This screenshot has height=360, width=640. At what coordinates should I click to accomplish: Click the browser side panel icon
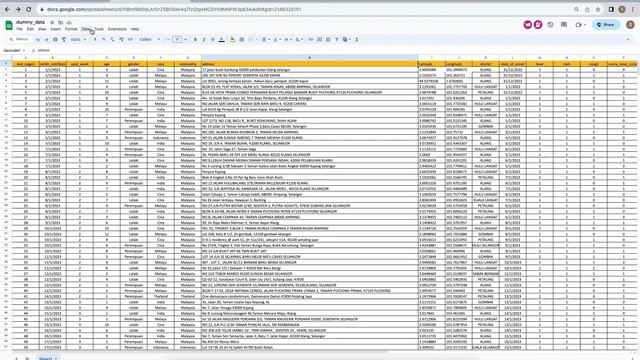611,9
